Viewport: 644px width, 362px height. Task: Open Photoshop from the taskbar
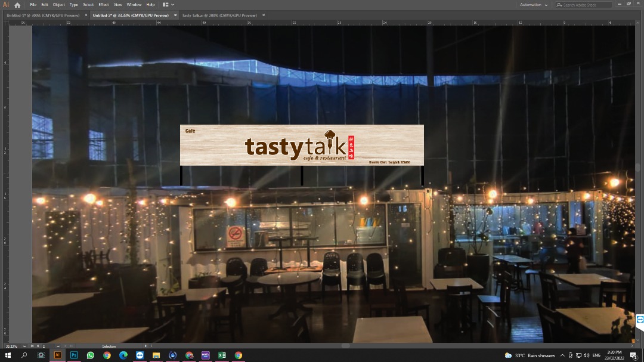pyautogui.click(x=73, y=355)
